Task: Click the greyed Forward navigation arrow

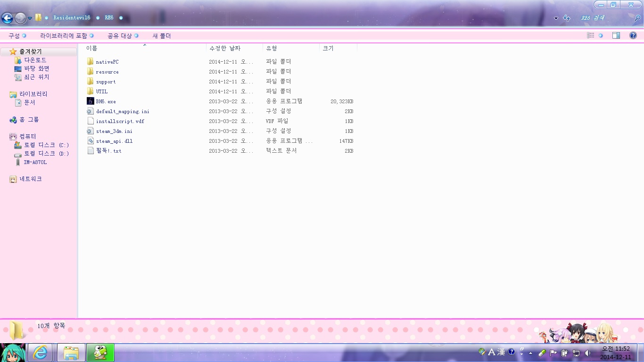Action: (x=20, y=18)
